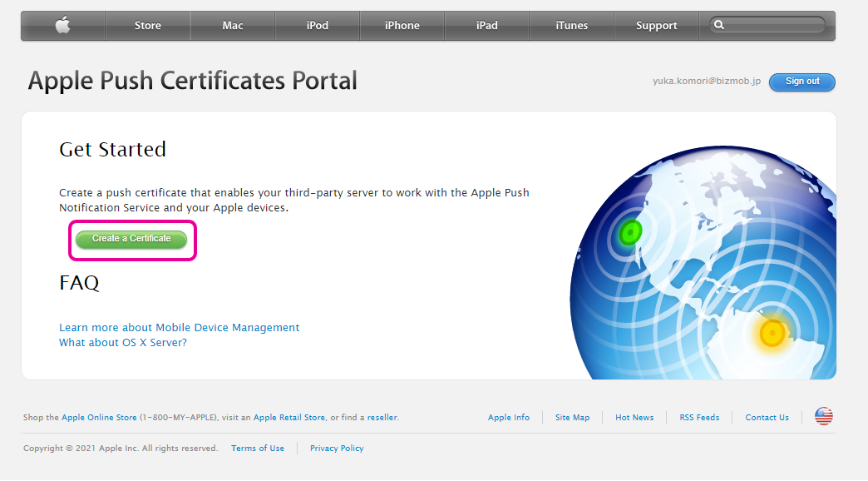The width and height of the screenshot is (868, 481).
Task: Open iTunes from the navigation bar
Action: [572, 26]
